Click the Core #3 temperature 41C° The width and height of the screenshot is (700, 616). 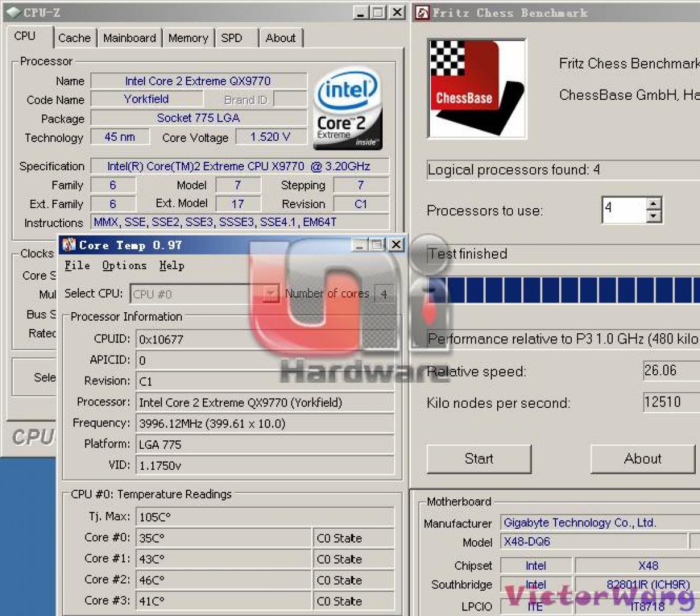223,601
